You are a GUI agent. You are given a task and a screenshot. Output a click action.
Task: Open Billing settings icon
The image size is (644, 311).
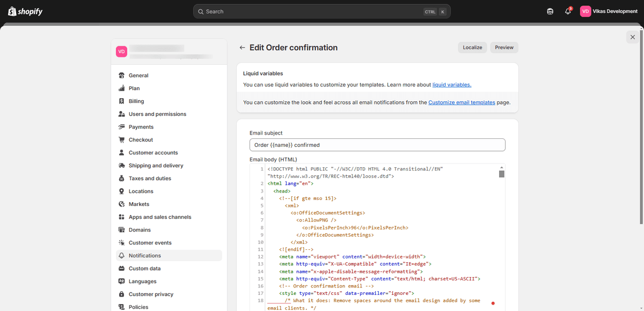coord(122,101)
